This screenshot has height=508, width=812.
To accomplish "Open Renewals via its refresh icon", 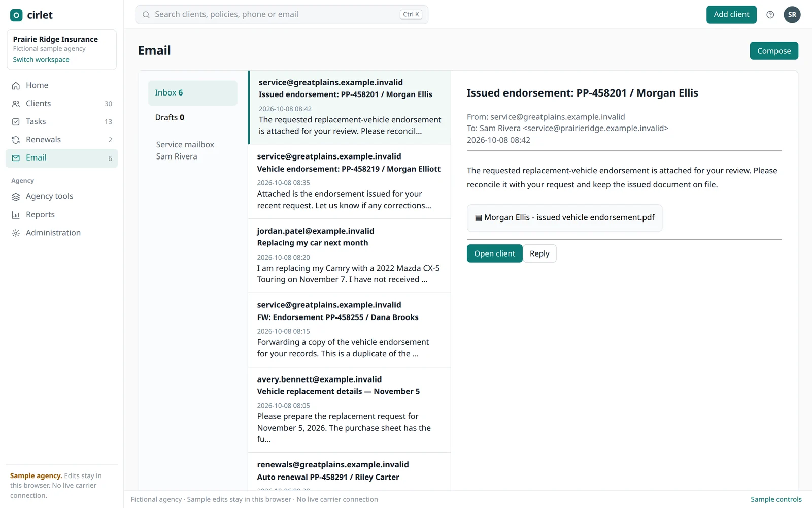I will (x=16, y=140).
